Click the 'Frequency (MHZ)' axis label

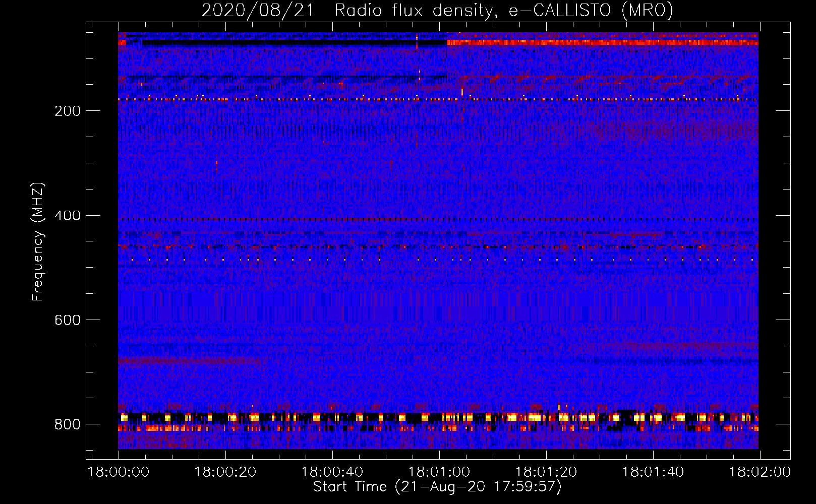click(38, 241)
